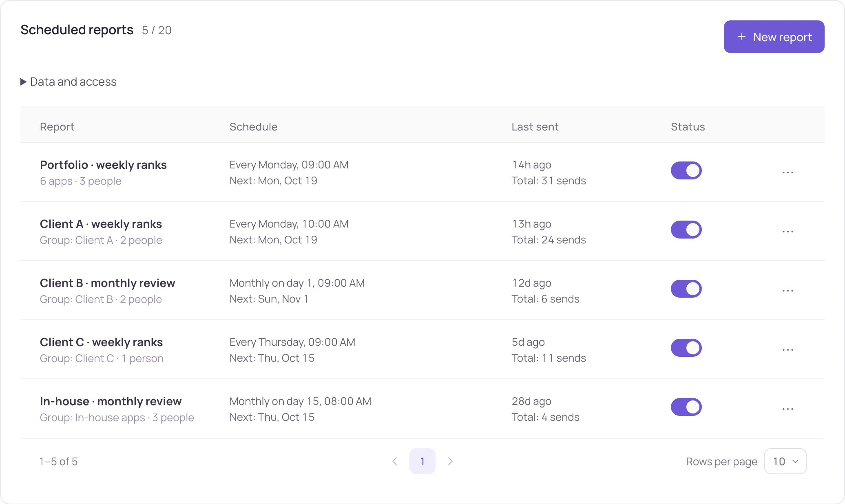Click 'Group: In-house apps · 3 people' subtitle
Image resolution: width=845 pixels, height=504 pixels.
pos(117,418)
